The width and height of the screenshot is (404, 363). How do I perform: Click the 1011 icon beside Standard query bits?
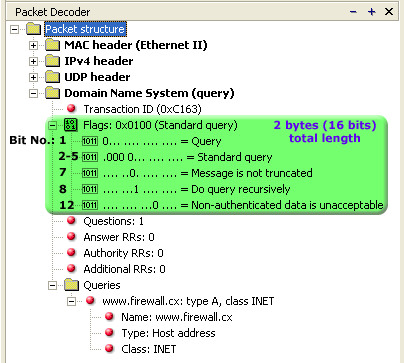click(90, 157)
